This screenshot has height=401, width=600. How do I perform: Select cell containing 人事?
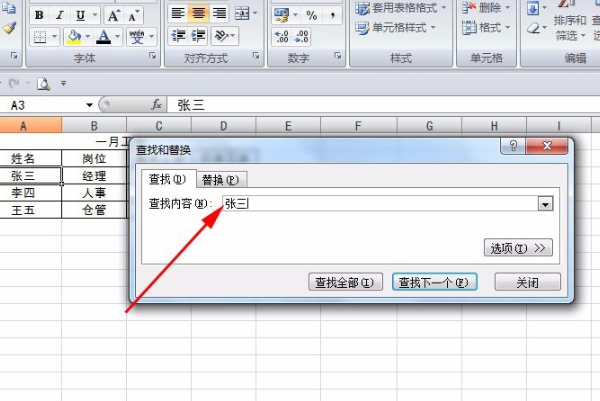click(94, 192)
